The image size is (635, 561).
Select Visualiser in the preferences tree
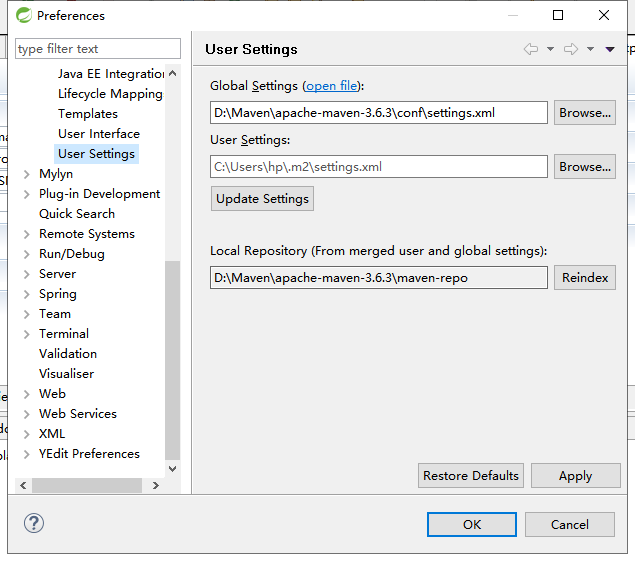click(66, 373)
